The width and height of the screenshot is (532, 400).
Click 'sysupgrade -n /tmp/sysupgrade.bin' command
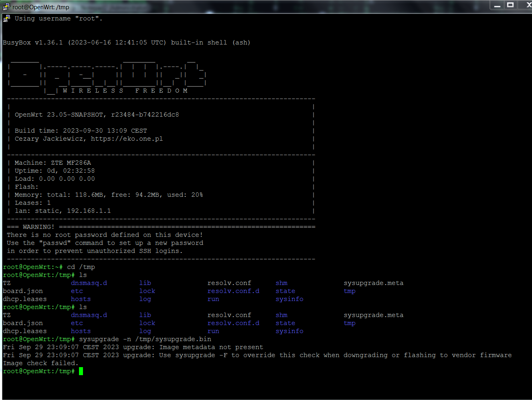pos(145,339)
